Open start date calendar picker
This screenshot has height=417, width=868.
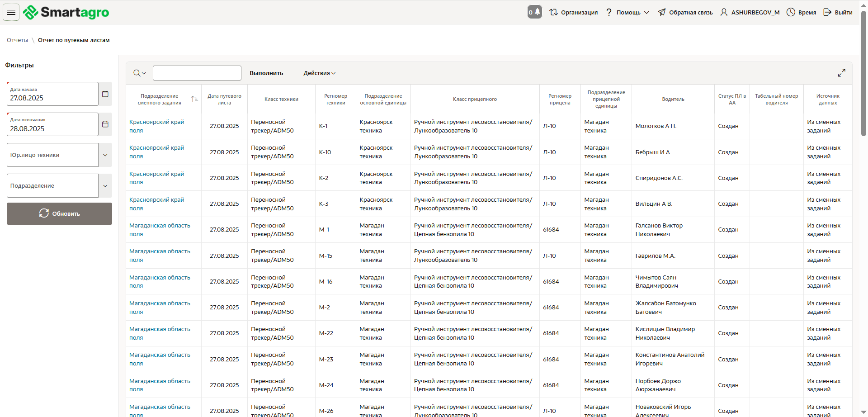point(105,94)
